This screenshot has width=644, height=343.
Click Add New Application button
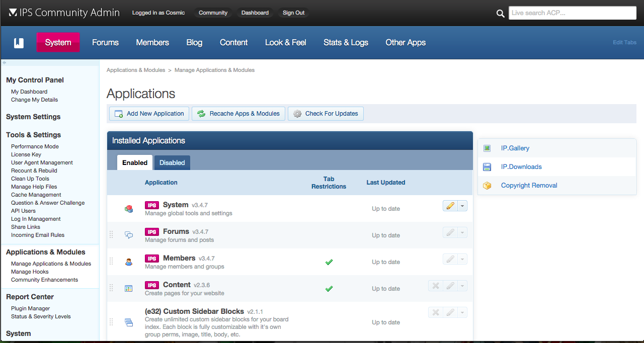pos(149,114)
